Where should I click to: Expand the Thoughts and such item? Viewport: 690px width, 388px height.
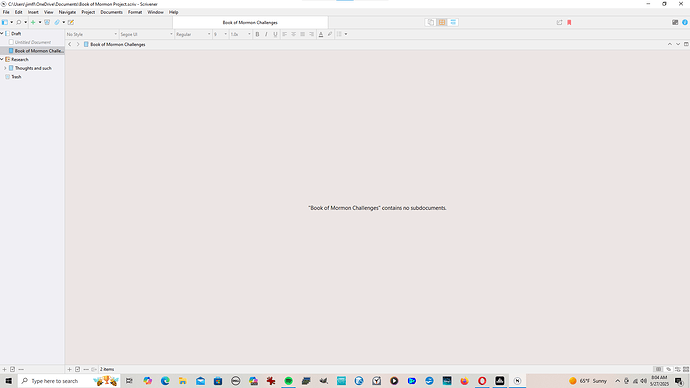coord(5,68)
